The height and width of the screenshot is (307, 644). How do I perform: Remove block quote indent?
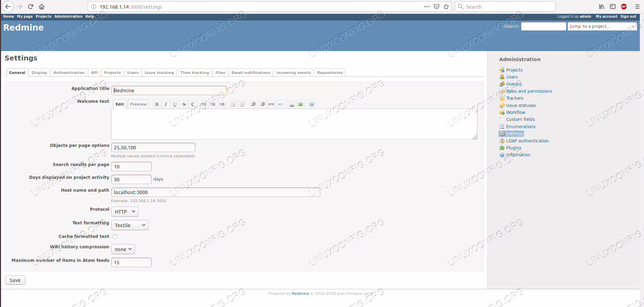(262, 104)
